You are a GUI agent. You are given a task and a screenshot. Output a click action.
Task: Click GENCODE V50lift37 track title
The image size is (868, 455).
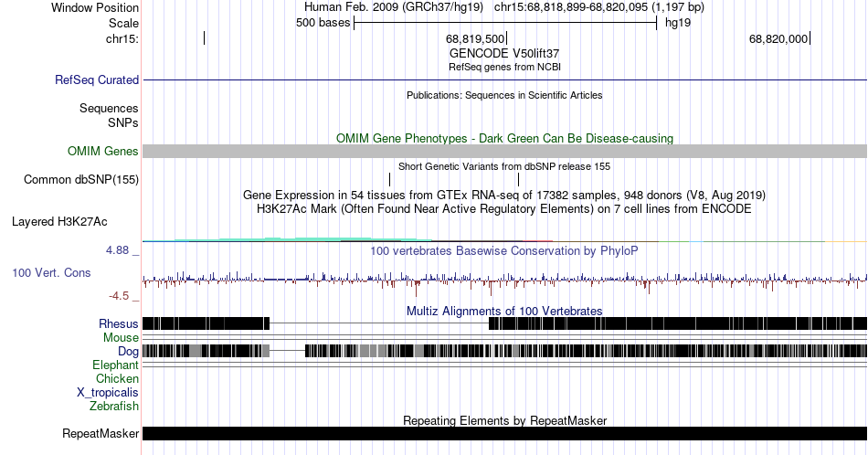pos(504,54)
